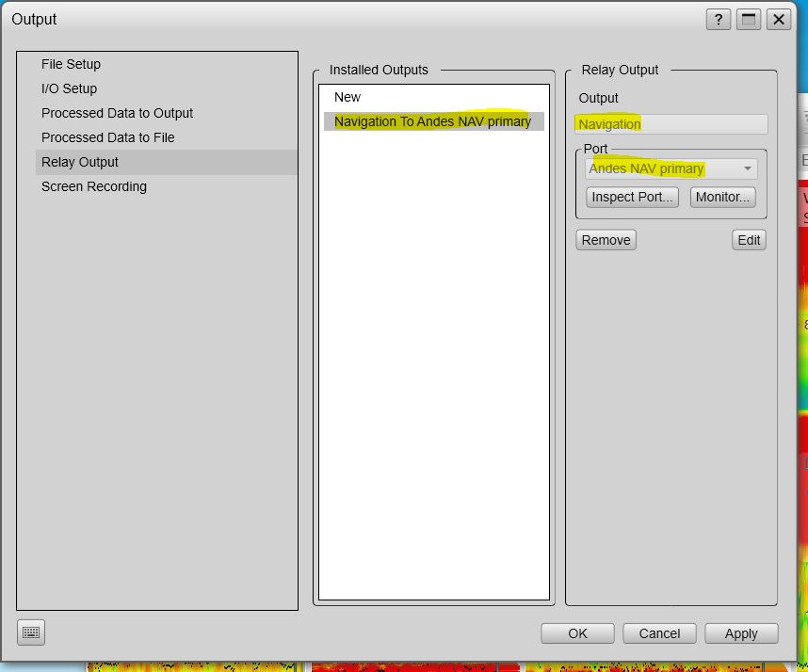The height and width of the screenshot is (672, 808).
Task: Open the on-screen keyboard icon
Action: click(x=31, y=632)
